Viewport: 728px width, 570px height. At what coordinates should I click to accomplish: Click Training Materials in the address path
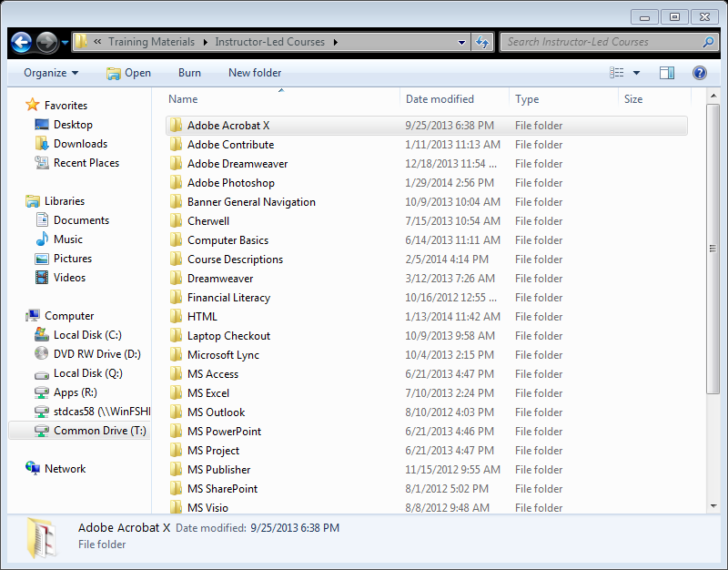pos(151,42)
